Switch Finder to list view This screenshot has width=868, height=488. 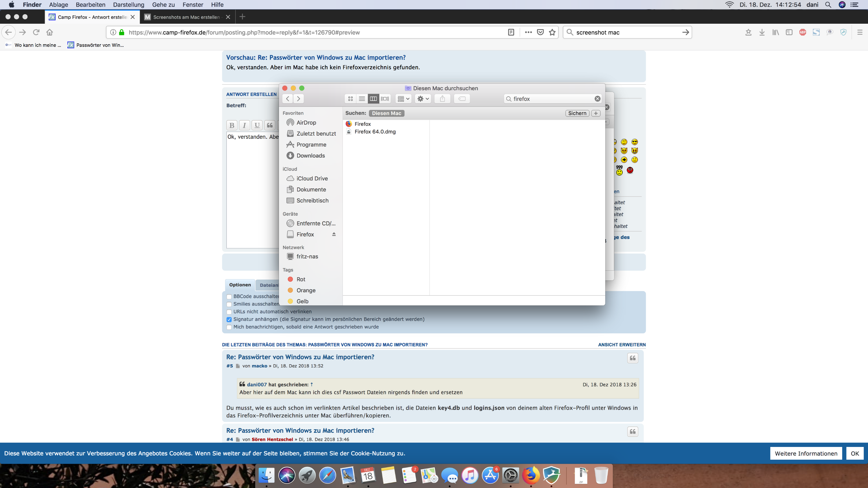[362, 99]
